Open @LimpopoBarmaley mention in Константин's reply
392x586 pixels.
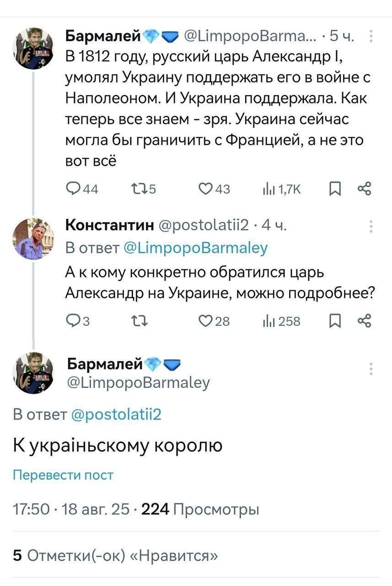click(x=196, y=248)
